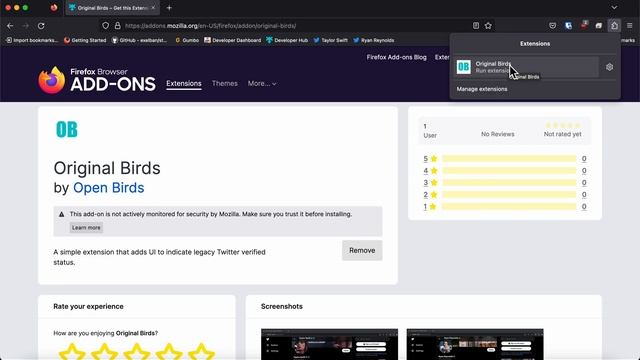View 2 star ratings row
Screen dimensions: 640x360
click(505, 195)
